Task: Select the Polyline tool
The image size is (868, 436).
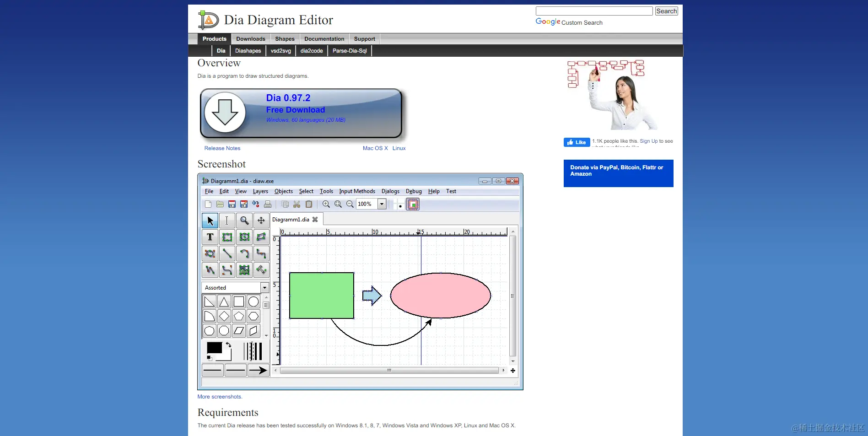Action: coord(210,270)
